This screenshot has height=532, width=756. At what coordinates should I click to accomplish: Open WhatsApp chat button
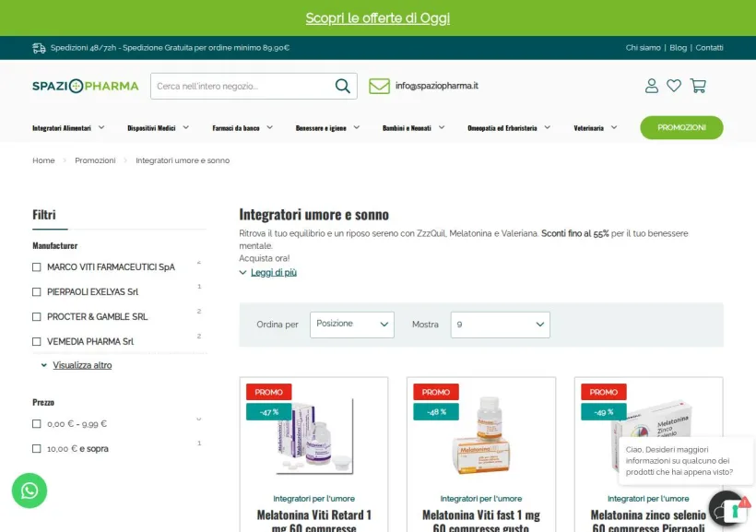(x=30, y=491)
